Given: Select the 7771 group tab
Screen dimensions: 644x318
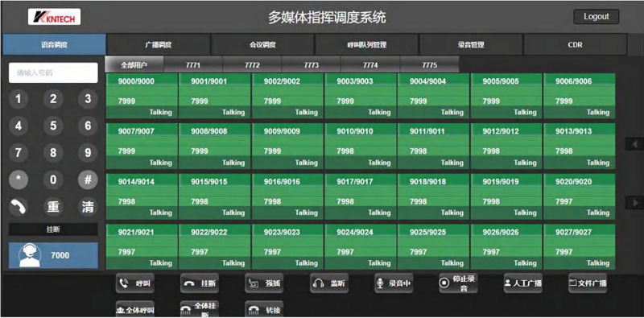Looking at the screenshot, I should [x=193, y=65].
